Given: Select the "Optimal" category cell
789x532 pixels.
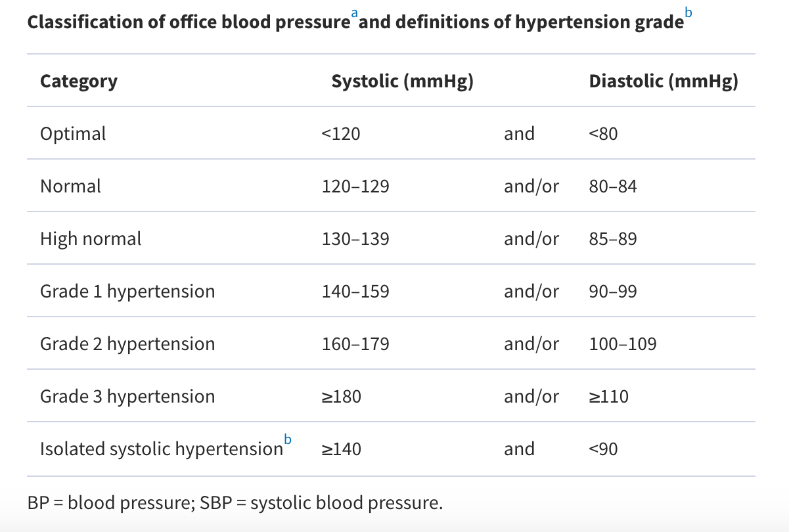Looking at the screenshot, I should coord(73,133).
